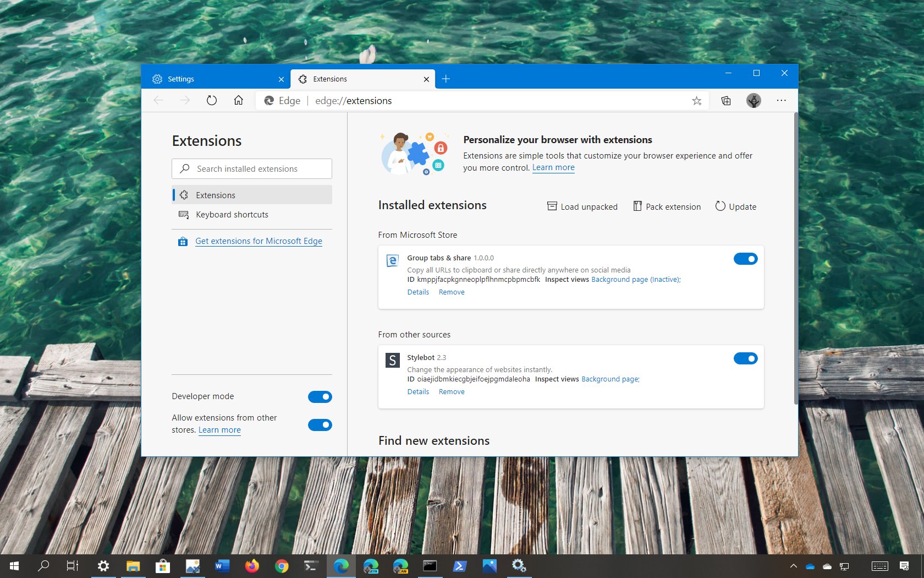Go to the home page icon
924x578 pixels.
[238, 100]
